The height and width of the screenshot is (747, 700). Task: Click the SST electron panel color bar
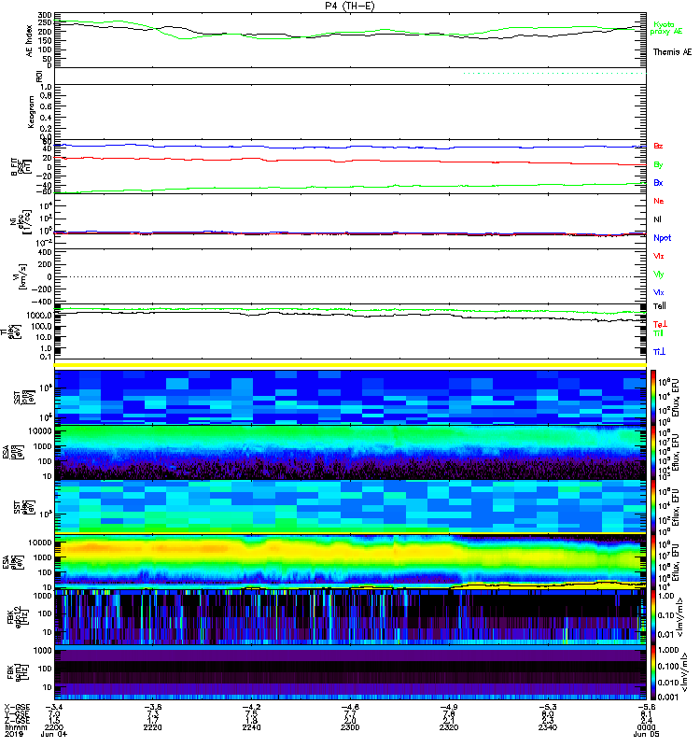[652, 507]
